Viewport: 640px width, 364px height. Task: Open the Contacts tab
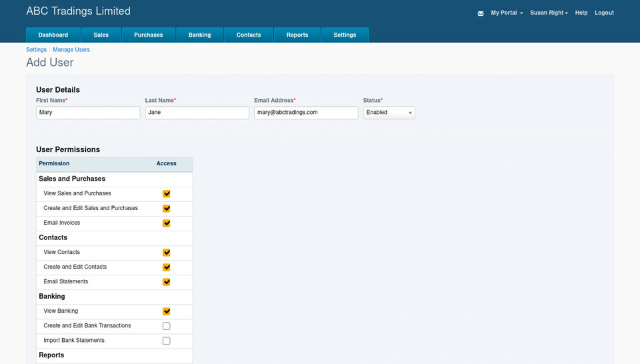[248, 35]
